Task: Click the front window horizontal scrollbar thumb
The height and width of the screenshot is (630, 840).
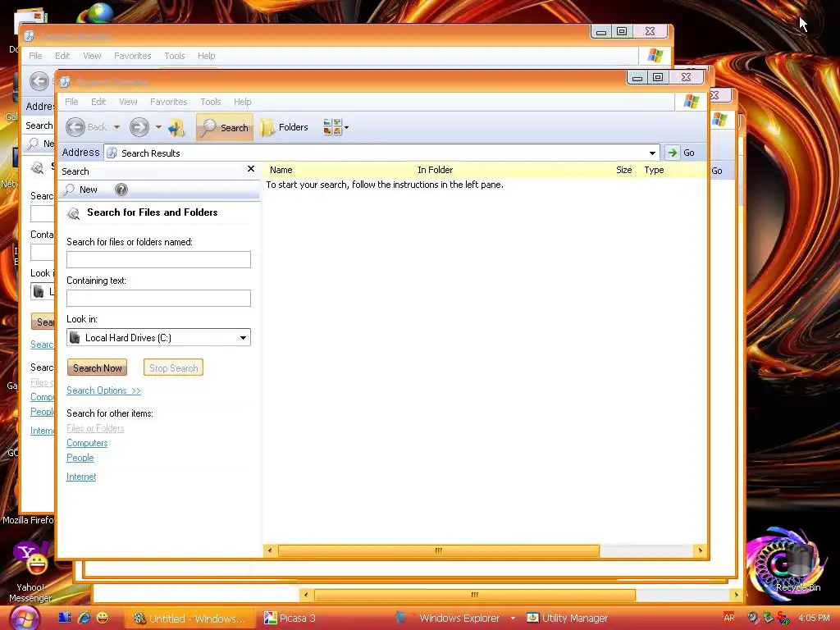Action: 438,550
